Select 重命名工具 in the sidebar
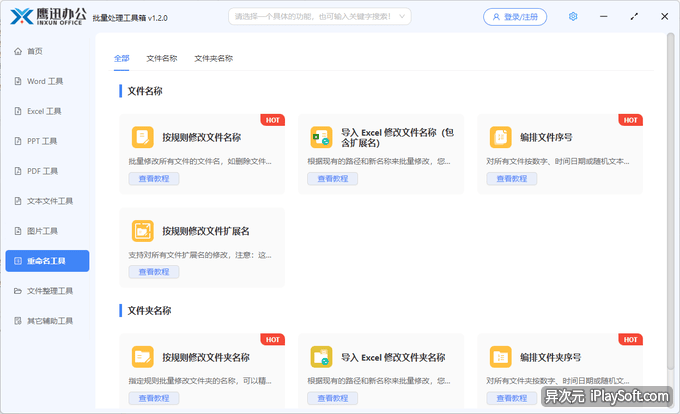Viewport: 680px width, 414px height. pos(47,261)
